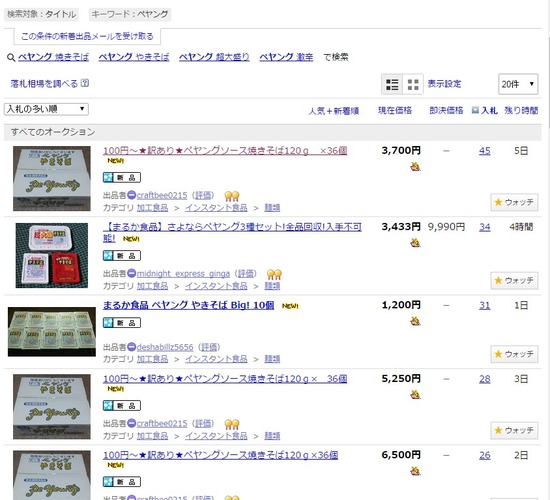Search suggestion ペヤング 超大盛り
Viewport: 550px width, 500px height.
click(214, 57)
